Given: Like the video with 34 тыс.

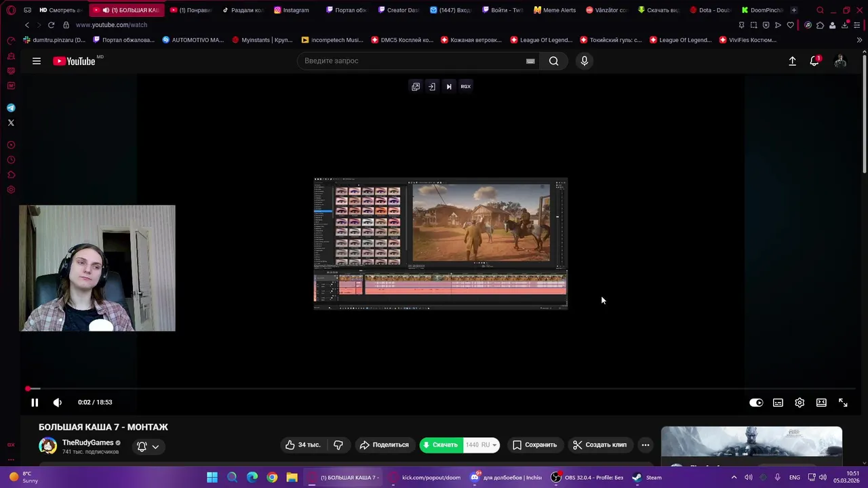Looking at the screenshot, I should pos(302,445).
